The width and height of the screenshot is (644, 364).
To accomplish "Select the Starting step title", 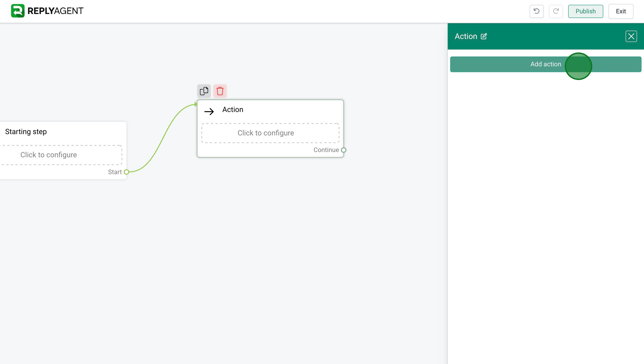I will click(x=26, y=132).
